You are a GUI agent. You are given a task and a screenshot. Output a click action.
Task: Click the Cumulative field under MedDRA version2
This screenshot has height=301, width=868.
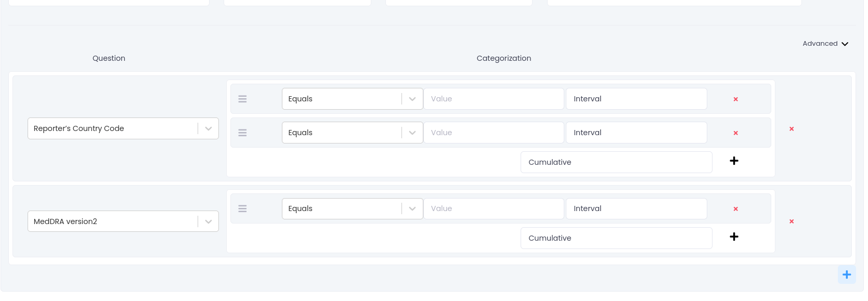(x=616, y=238)
